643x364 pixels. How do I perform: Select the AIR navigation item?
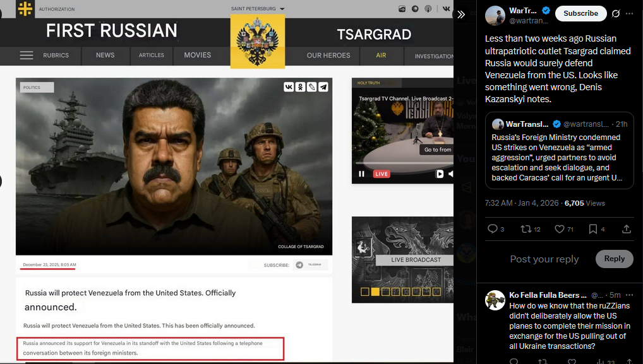pyautogui.click(x=381, y=56)
